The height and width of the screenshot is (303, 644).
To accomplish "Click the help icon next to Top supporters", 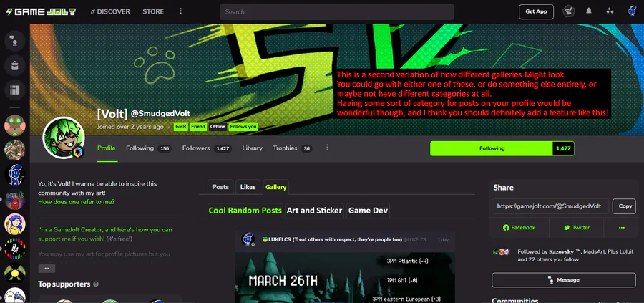I will 96,284.
